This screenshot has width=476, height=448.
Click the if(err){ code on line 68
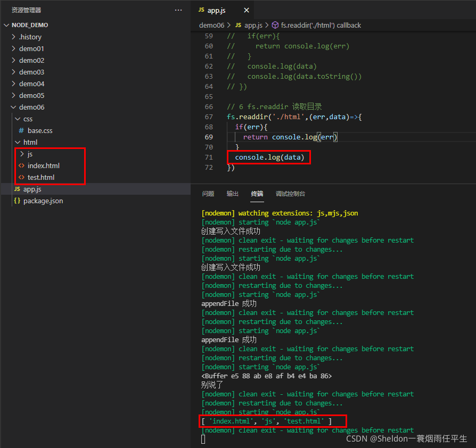click(x=251, y=127)
